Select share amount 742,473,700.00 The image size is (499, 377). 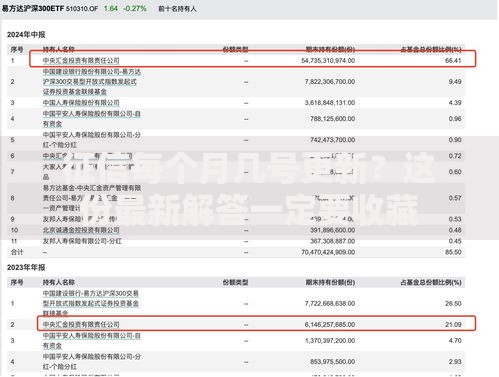(332, 140)
